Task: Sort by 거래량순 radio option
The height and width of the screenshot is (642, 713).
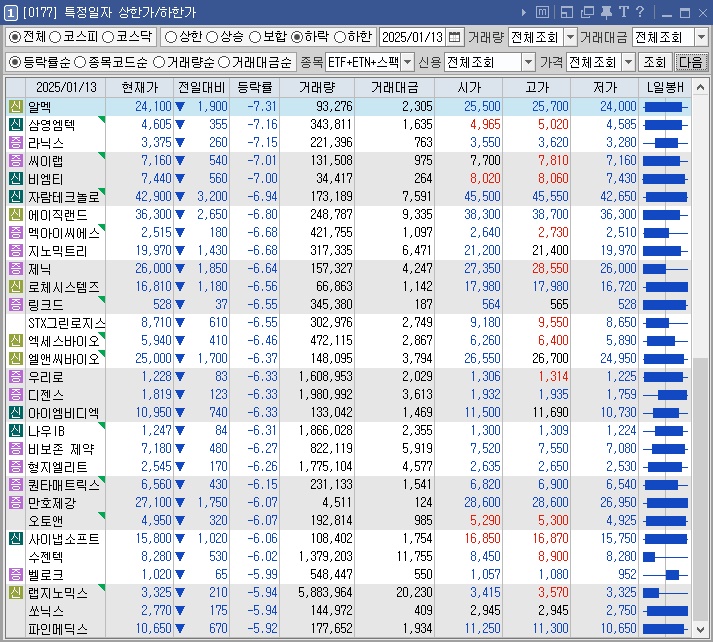Action: [159, 62]
